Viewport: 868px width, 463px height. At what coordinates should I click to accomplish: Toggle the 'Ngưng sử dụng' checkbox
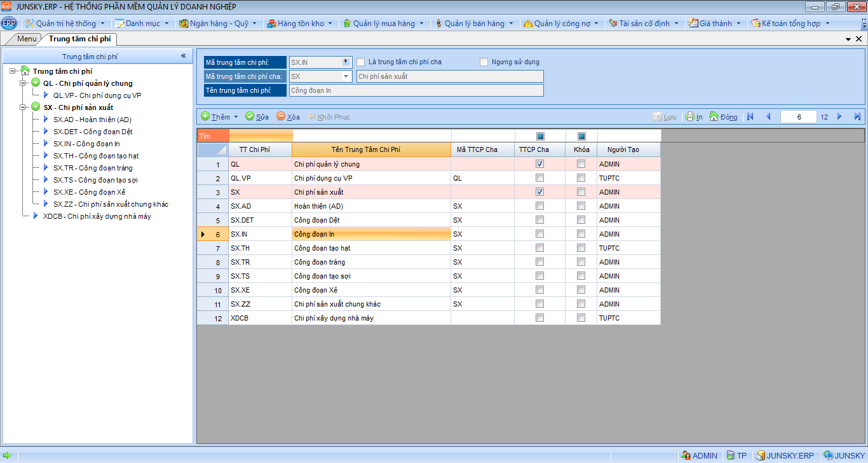[x=484, y=62]
